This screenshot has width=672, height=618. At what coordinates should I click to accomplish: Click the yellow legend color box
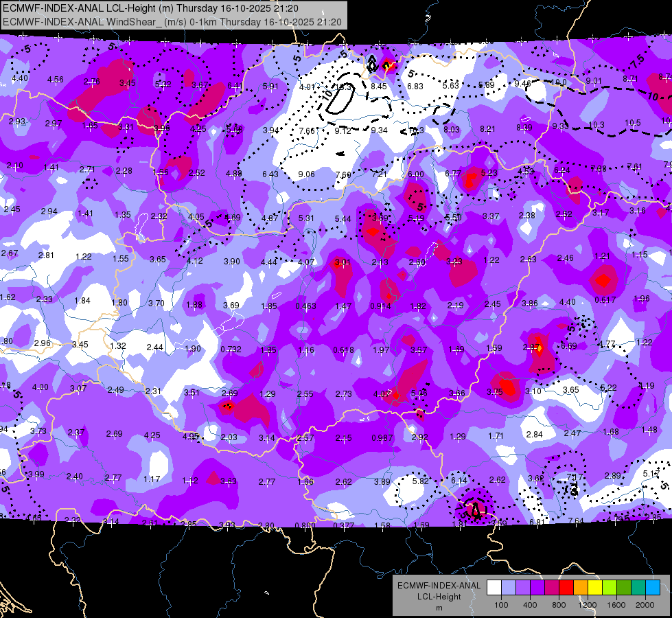tap(595, 587)
